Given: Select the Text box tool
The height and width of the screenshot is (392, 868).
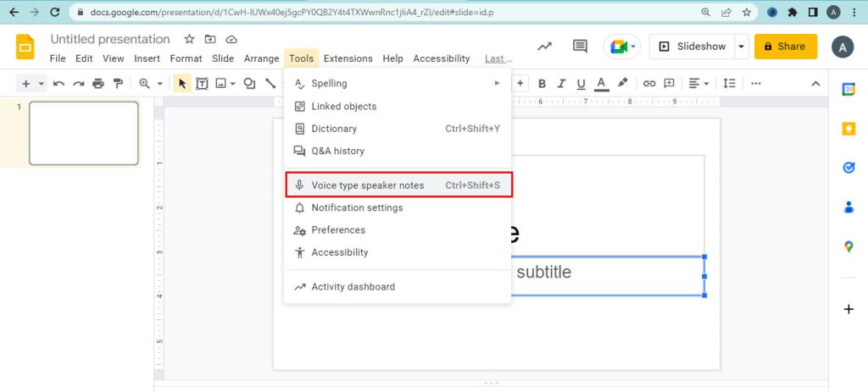Looking at the screenshot, I should tap(202, 83).
